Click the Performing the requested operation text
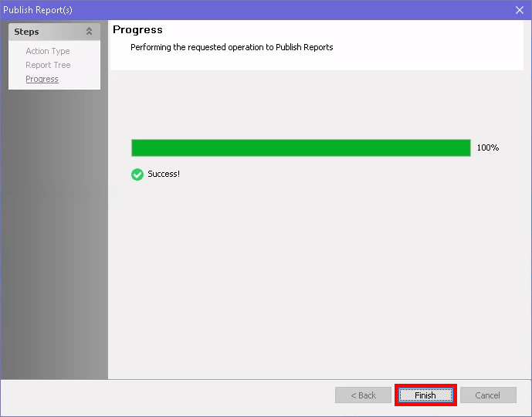 [232, 47]
